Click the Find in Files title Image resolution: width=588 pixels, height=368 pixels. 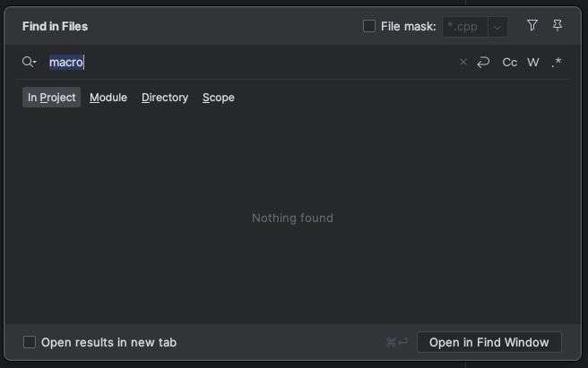click(x=56, y=27)
